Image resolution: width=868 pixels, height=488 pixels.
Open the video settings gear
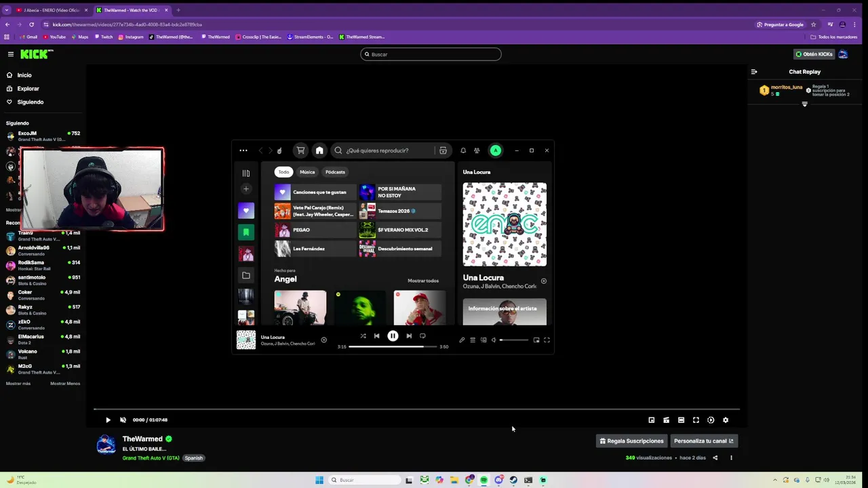(x=726, y=420)
